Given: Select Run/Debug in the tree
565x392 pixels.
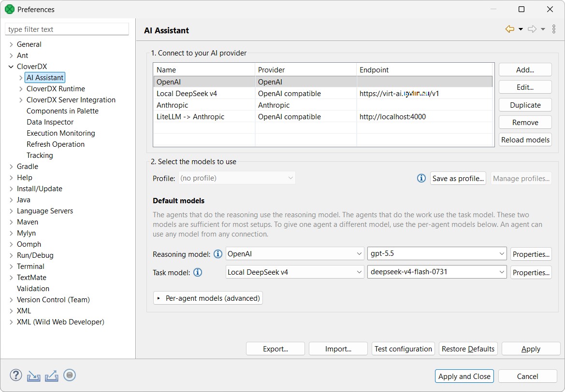Looking at the screenshot, I should [35, 255].
